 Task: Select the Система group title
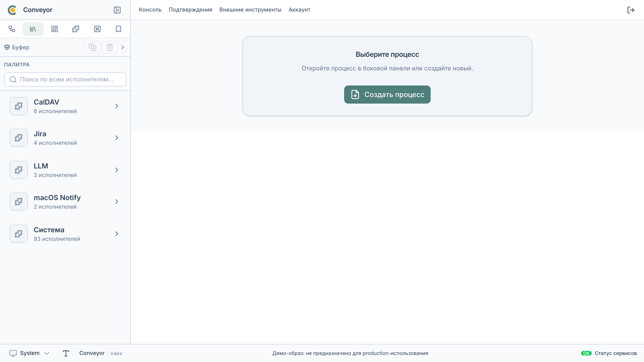coord(49,230)
